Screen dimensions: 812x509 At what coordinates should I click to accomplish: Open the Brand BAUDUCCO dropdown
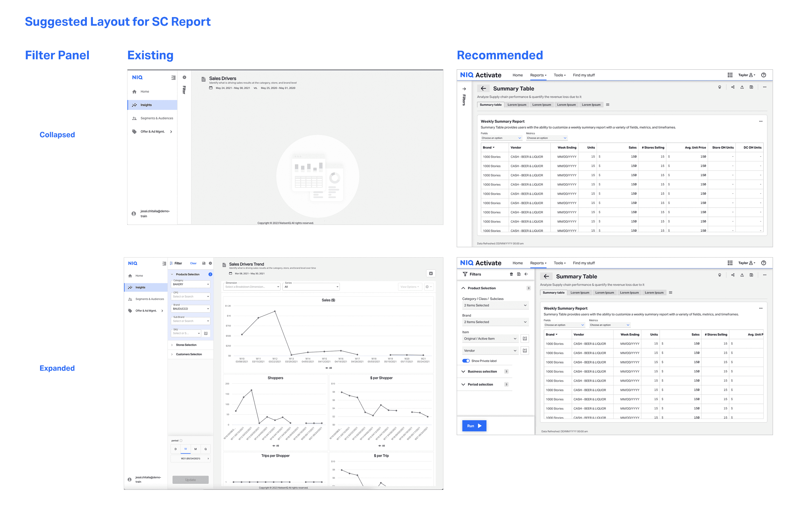point(190,309)
